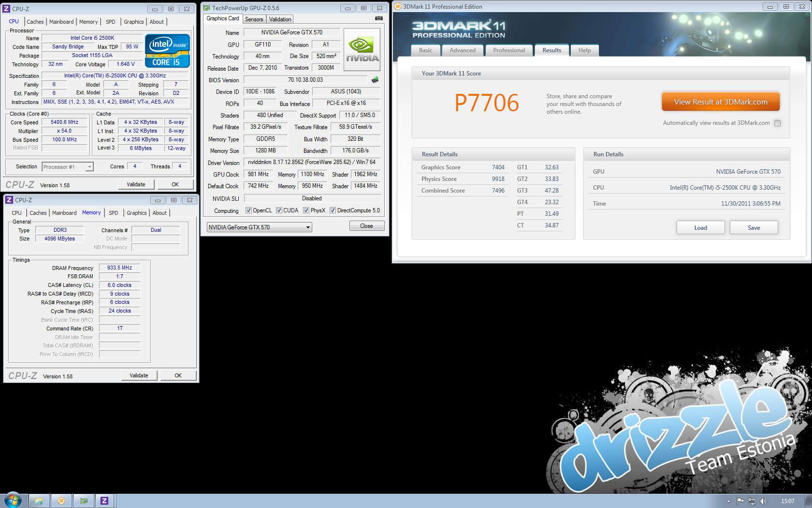Open the orange 3DMark taskbar icon
Image resolution: width=812 pixels, height=508 pixels.
point(61,501)
